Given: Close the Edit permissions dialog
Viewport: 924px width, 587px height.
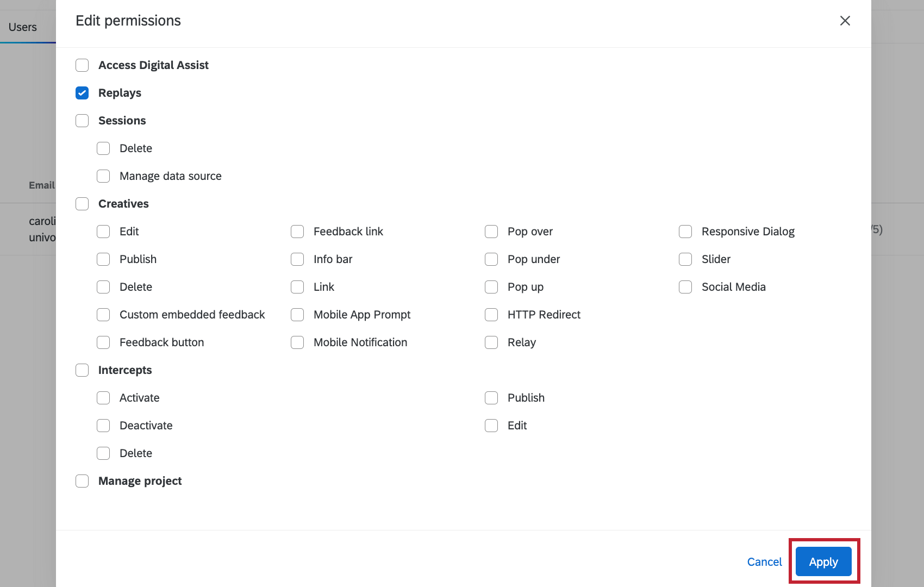Looking at the screenshot, I should point(845,21).
